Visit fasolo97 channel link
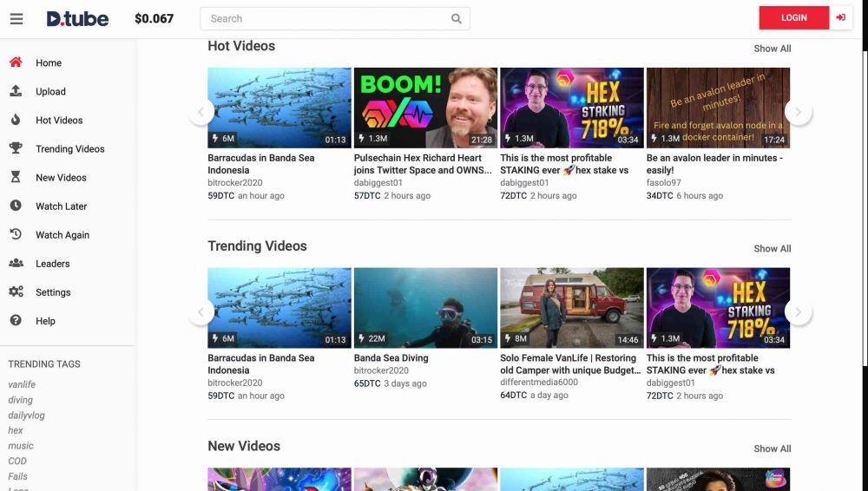This screenshot has width=868, height=491. point(664,183)
